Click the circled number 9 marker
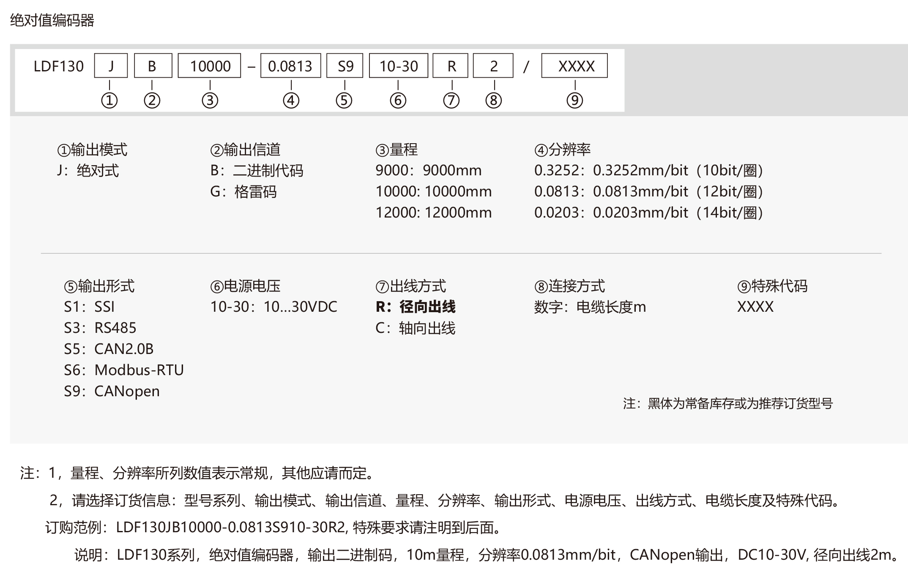Image resolution: width=908 pixels, height=588 pixels. coord(574,101)
